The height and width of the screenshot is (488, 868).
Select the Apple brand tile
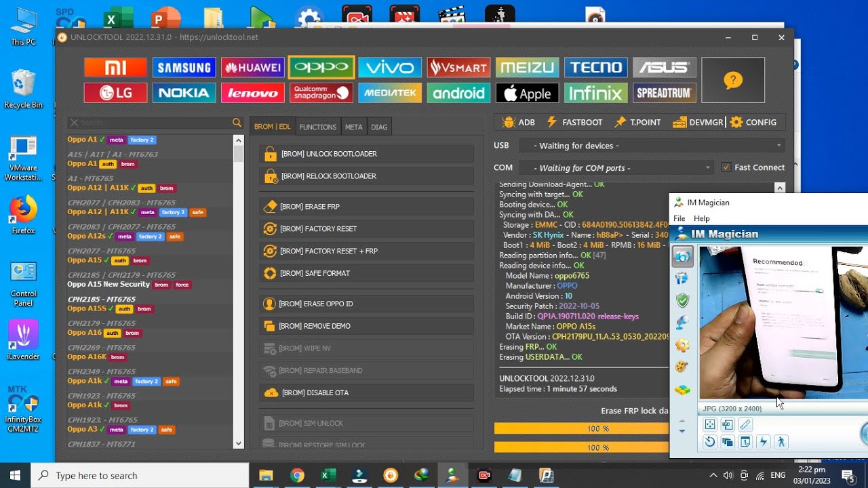point(527,93)
